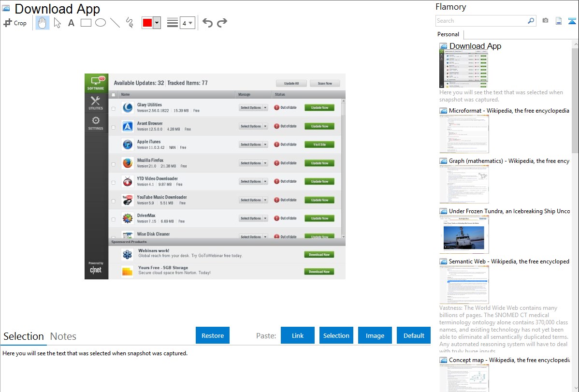The height and width of the screenshot is (392, 579).
Task: Open the Settings section in sidebar
Action: [96, 123]
